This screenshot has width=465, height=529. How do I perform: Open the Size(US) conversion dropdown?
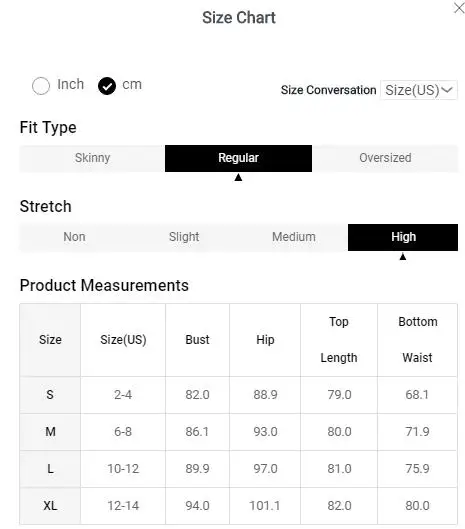pos(418,90)
